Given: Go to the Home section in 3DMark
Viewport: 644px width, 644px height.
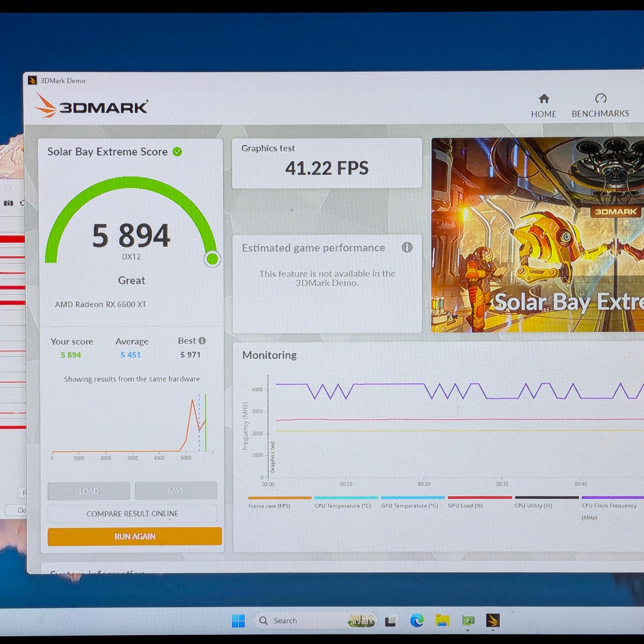Looking at the screenshot, I should pos(544,106).
